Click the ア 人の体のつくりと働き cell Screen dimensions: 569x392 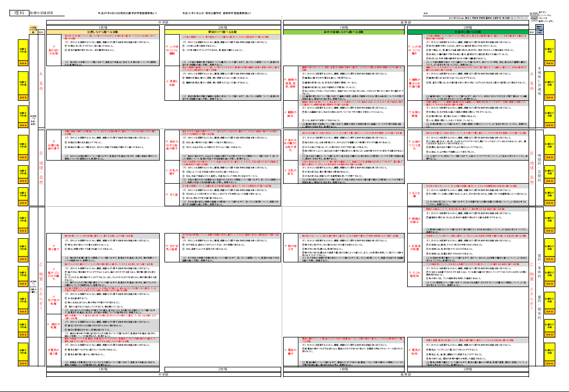415,50
